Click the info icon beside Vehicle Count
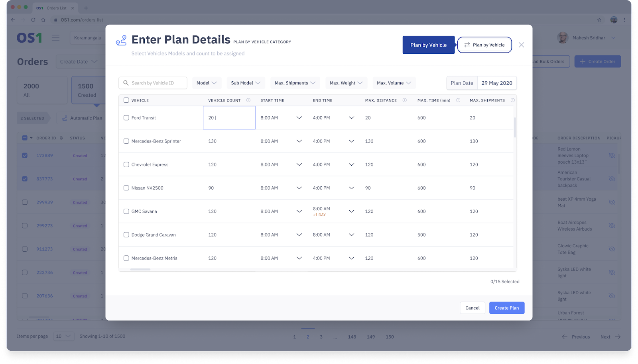638x364 pixels. tap(248, 100)
